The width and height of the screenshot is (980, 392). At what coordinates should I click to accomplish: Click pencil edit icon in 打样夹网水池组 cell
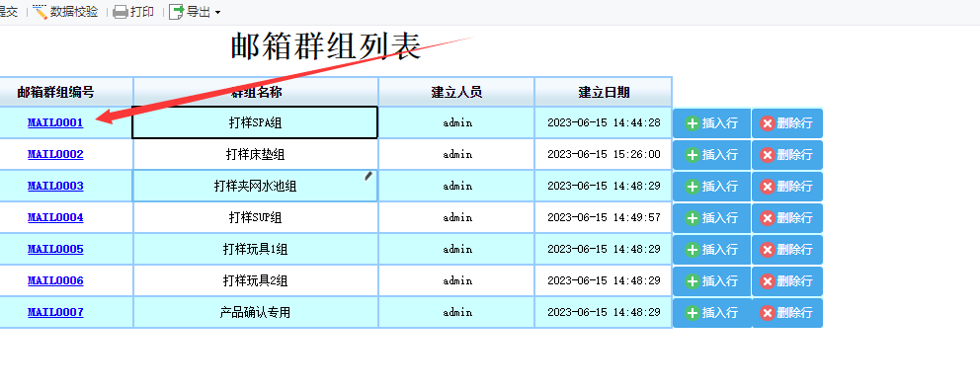[x=368, y=176]
